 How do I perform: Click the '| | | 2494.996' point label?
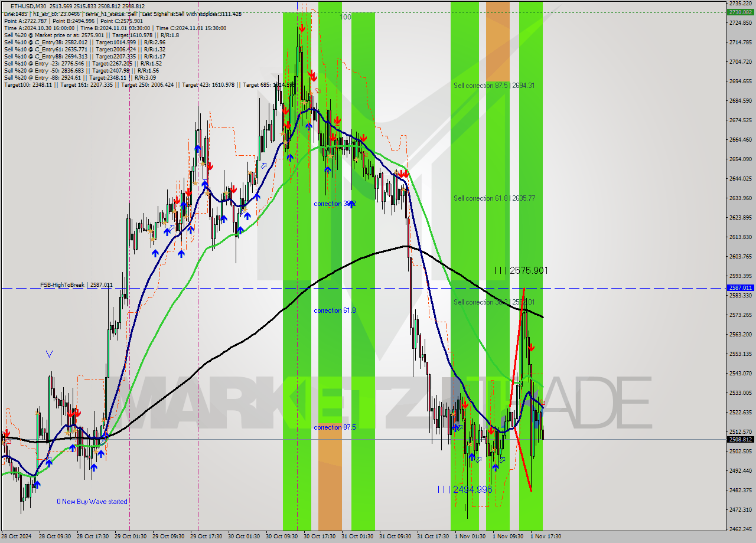pos(465,489)
